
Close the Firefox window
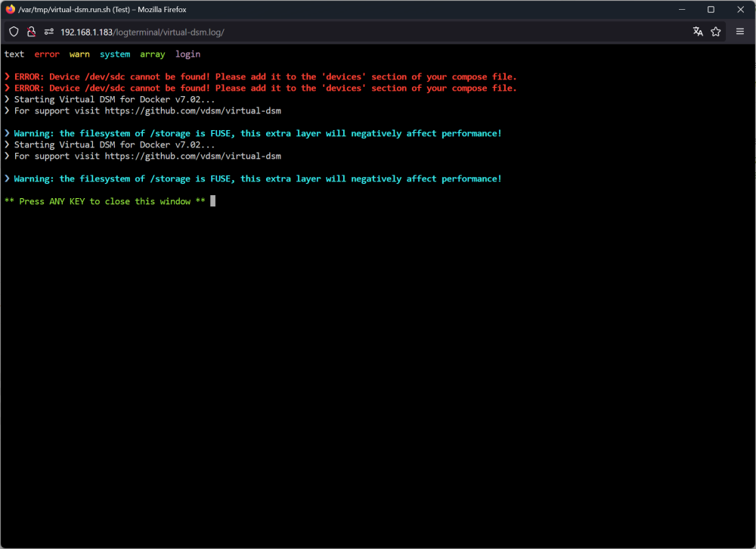[741, 9]
